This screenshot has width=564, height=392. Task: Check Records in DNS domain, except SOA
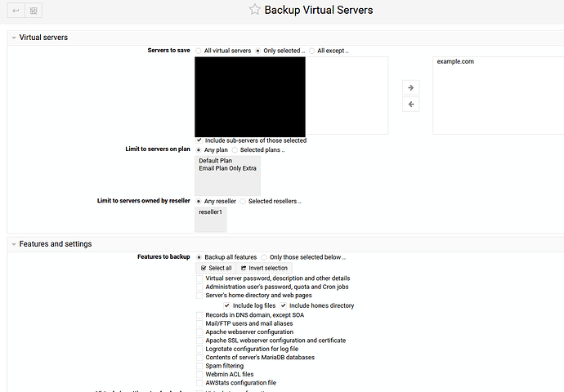[x=199, y=315]
